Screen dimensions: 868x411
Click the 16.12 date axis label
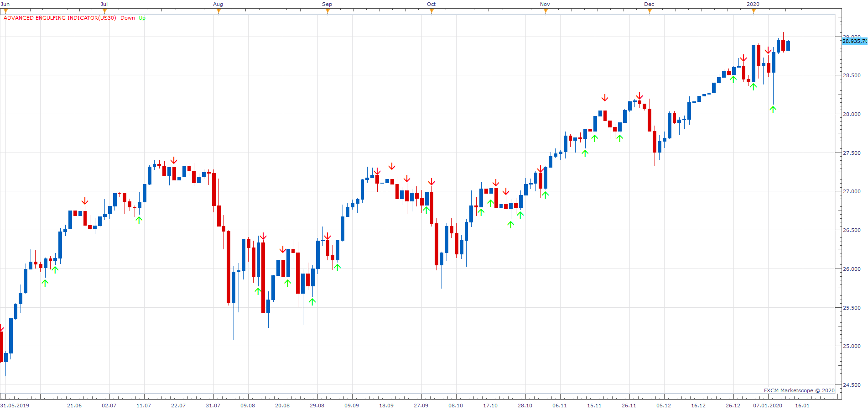tap(698, 406)
